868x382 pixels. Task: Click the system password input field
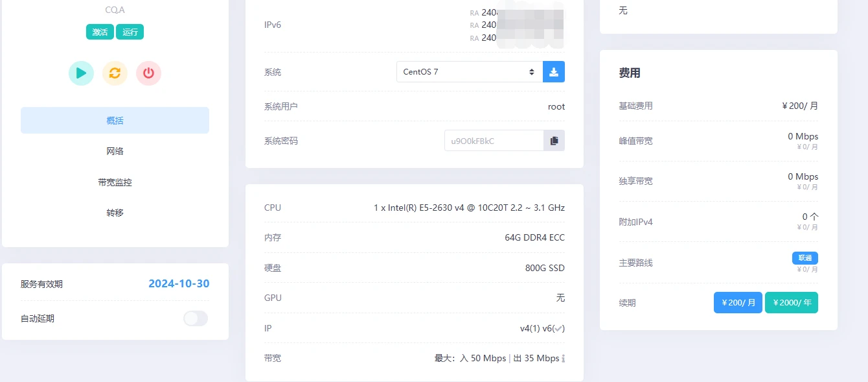click(493, 141)
